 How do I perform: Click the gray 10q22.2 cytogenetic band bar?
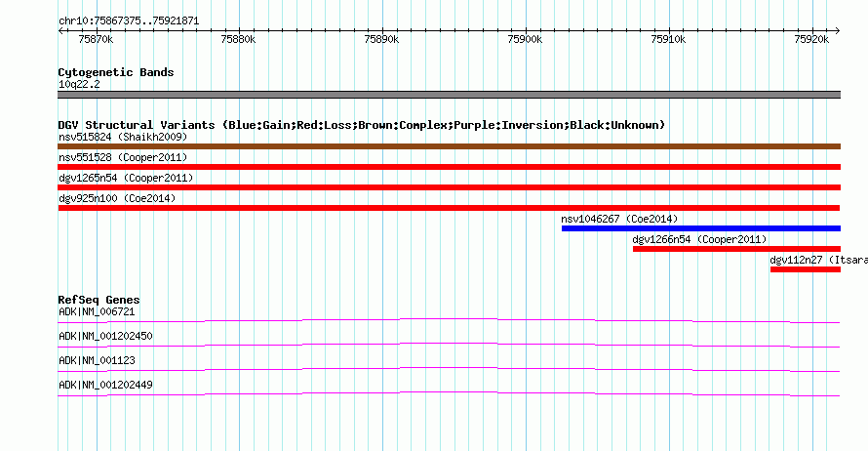click(x=449, y=95)
